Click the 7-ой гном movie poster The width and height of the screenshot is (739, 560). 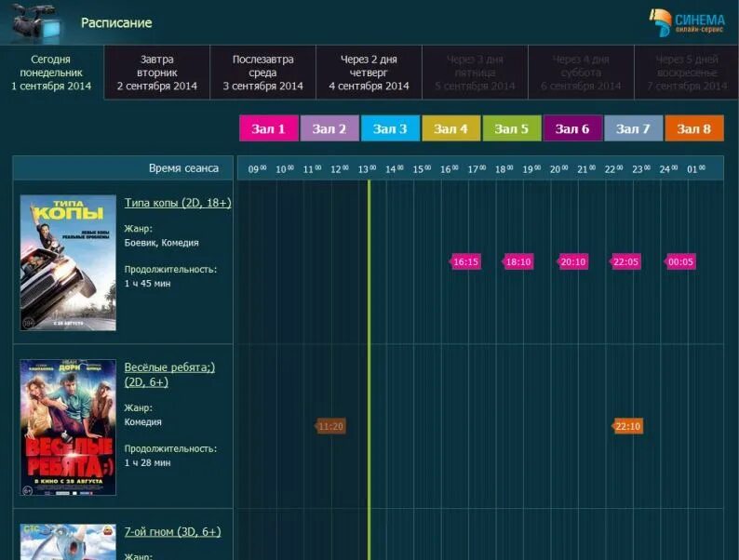click(68, 542)
